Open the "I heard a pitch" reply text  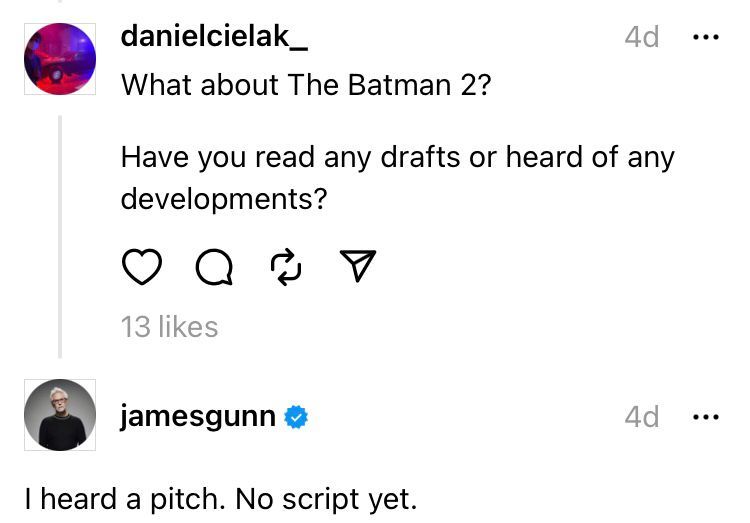pyautogui.click(x=220, y=498)
